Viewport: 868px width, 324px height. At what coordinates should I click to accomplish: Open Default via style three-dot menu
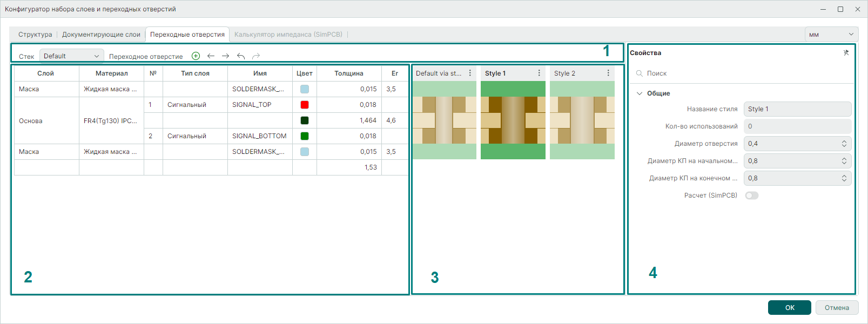point(470,73)
